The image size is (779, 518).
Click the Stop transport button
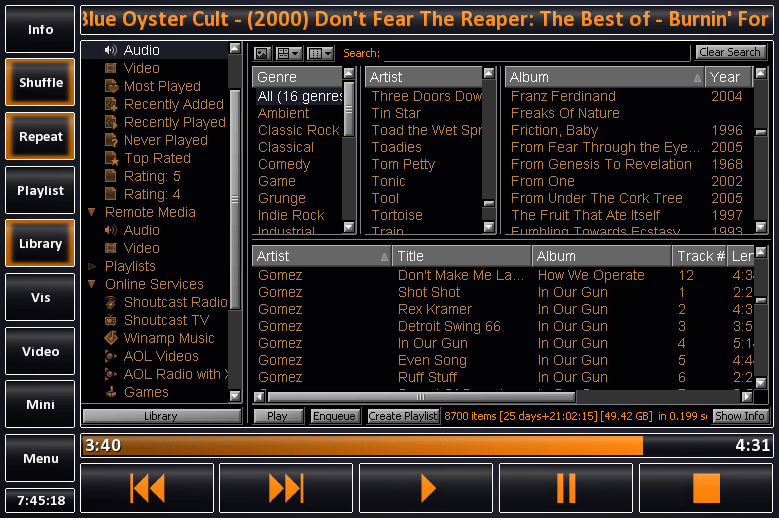tap(706, 488)
